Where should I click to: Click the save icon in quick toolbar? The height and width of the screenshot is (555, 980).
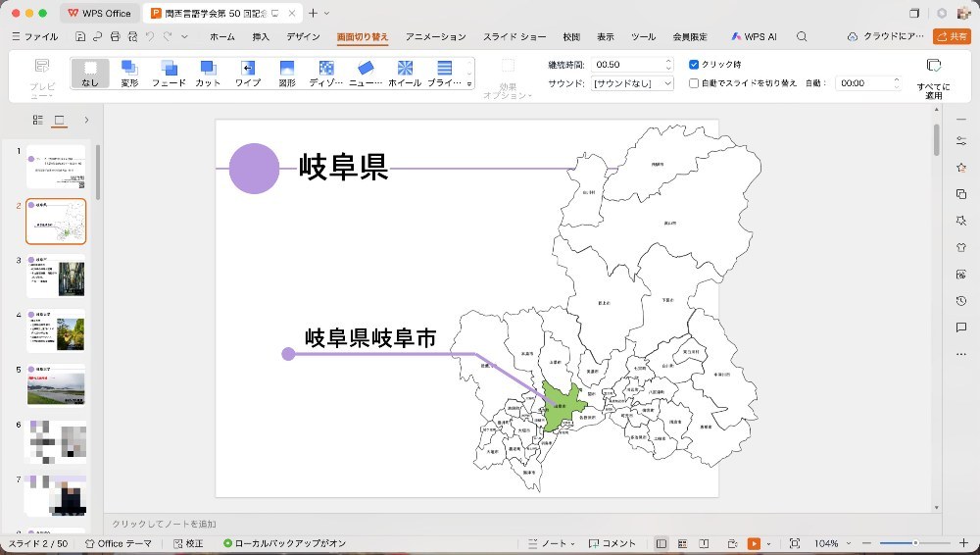click(80, 37)
